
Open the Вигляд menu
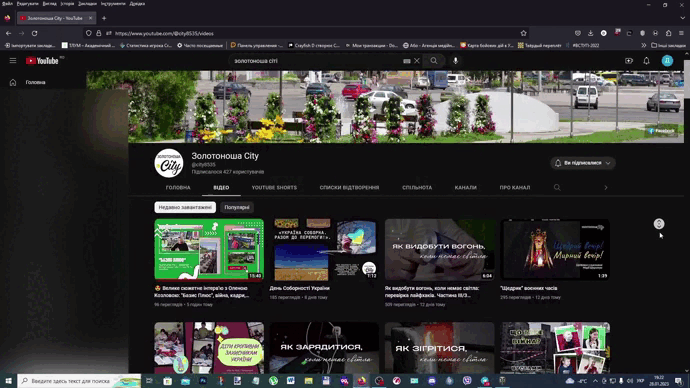tap(49, 4)
